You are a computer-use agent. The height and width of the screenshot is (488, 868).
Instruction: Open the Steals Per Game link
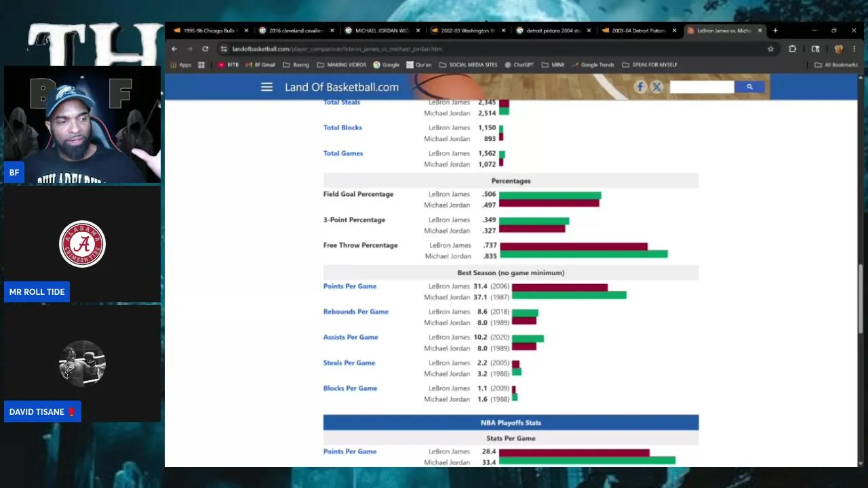coord(349,363)
